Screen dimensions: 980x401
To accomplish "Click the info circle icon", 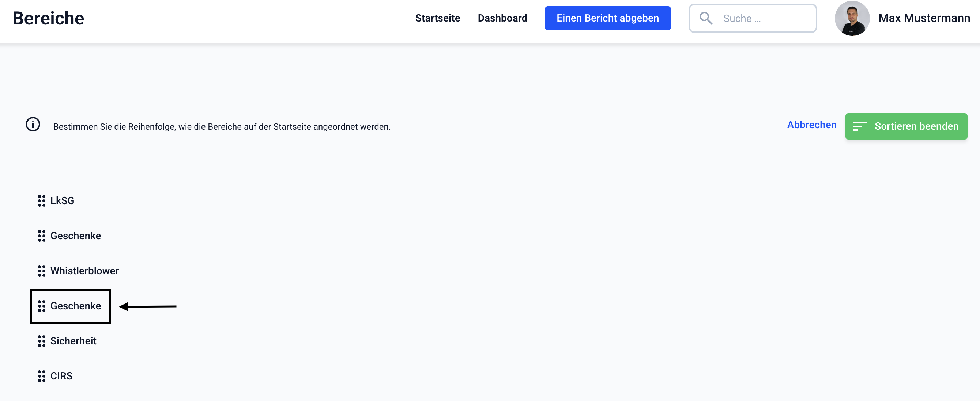I will click(x=33, y=124).
